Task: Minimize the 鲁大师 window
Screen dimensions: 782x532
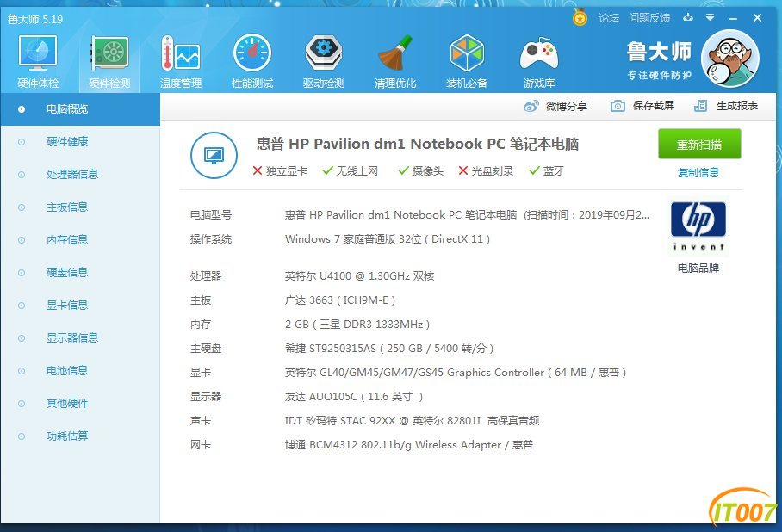Action: tap(733, 18)
